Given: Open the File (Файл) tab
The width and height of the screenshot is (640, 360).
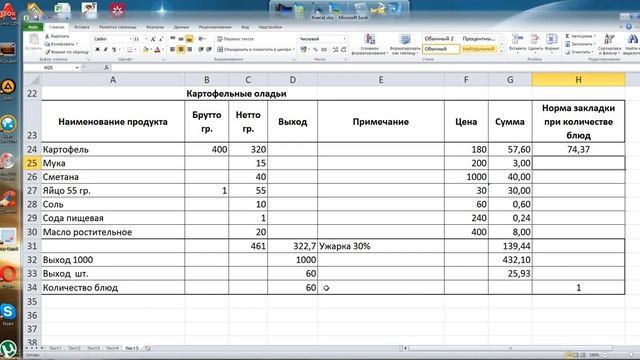Looking at the screenshot, I should tap(33, 27).
